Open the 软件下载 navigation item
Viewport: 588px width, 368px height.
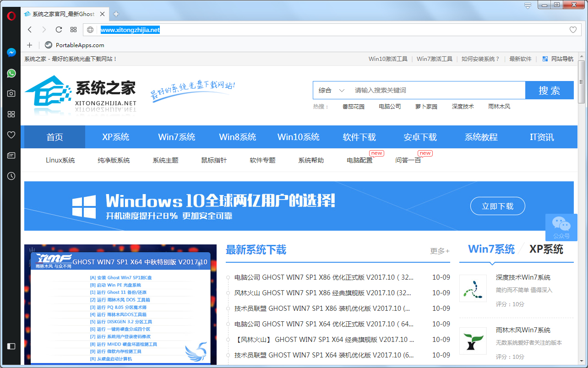(x=359, y=137)
